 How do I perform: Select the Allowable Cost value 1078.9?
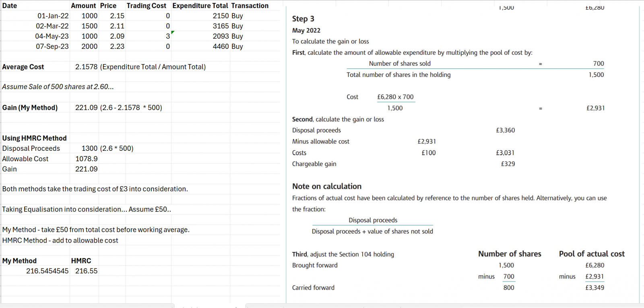[86, 159]
